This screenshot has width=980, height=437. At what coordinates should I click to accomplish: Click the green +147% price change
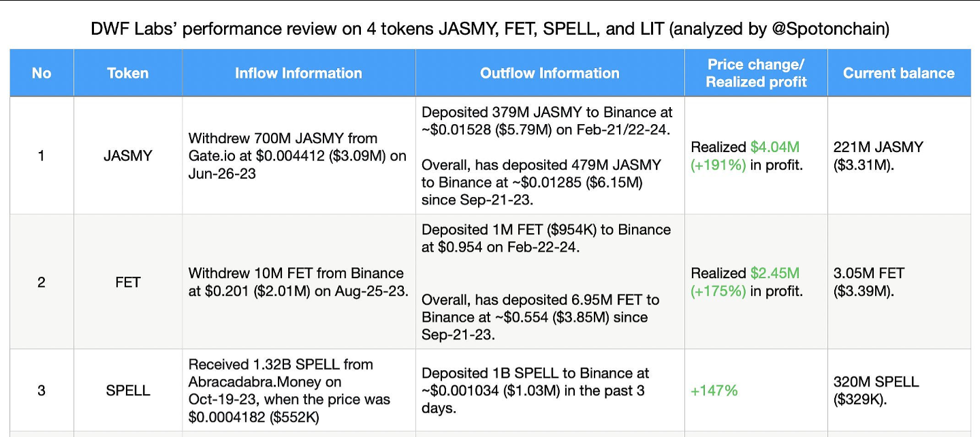click(714, 391)
